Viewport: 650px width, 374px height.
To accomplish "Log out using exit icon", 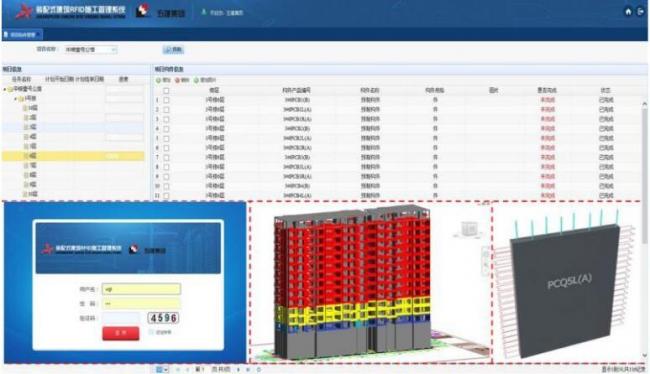I will point(641,12).
